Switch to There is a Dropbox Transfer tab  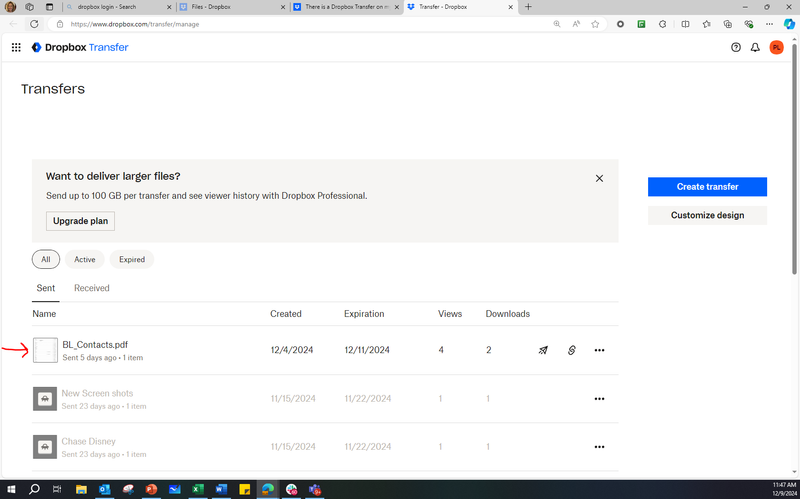pos(346,7)
